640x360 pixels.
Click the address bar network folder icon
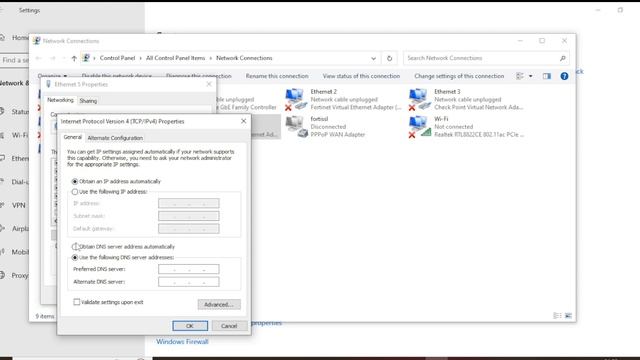[86, 58]
